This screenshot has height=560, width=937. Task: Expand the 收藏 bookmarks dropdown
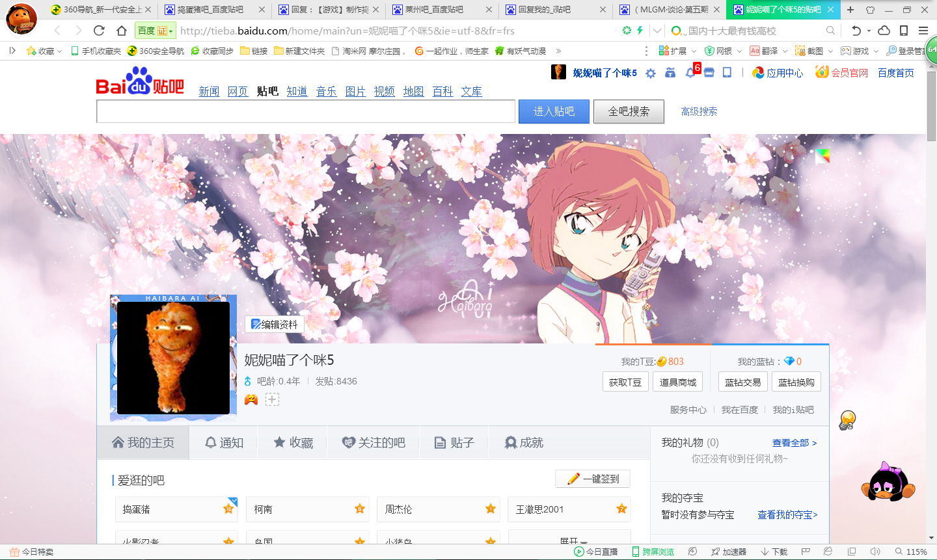60,51
